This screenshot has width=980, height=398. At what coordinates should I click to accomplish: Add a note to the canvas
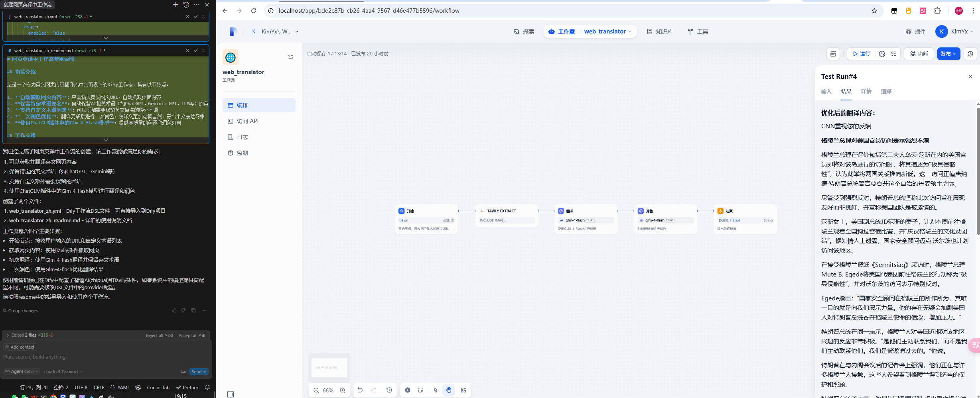421,390
